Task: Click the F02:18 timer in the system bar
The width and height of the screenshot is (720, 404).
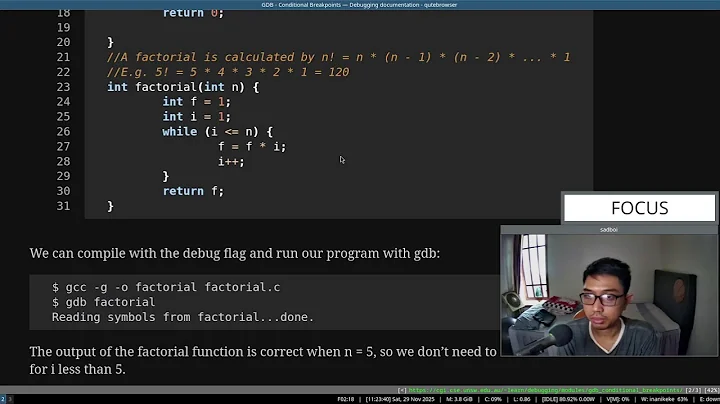Action: [x=346, y=399]
